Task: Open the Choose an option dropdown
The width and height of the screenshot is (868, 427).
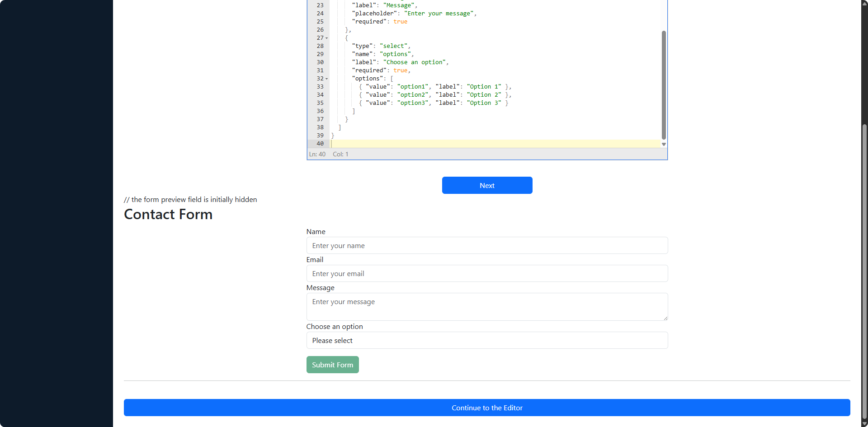Action: (487, 340)
